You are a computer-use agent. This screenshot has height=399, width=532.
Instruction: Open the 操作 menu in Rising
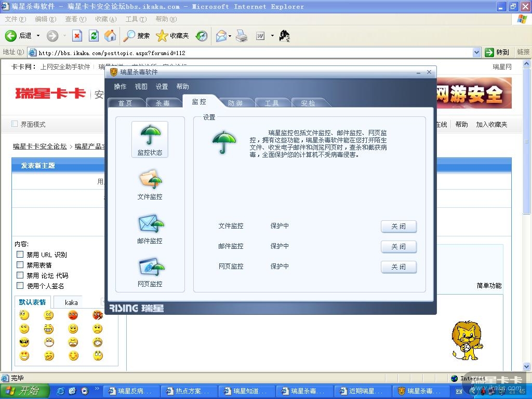[x=120, y=87]
